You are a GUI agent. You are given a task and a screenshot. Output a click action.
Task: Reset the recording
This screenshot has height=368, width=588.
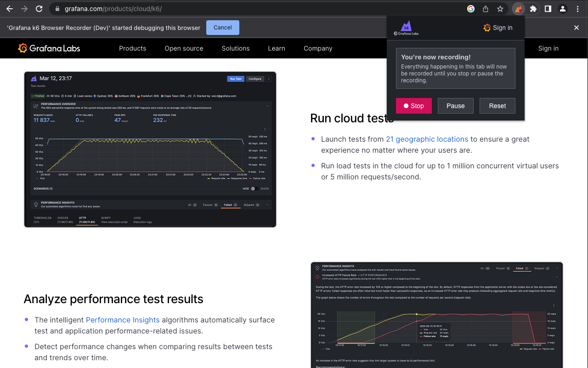(x=498, y=106)
